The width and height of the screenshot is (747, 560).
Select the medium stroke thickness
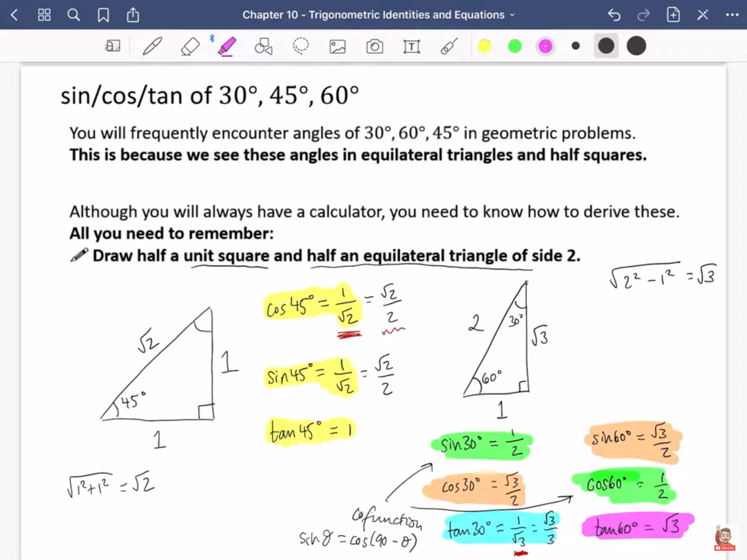coord(606,46)
